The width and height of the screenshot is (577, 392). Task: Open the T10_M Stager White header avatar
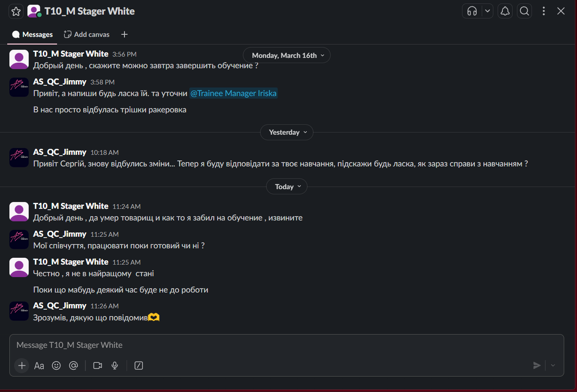(x=34, y=11)
